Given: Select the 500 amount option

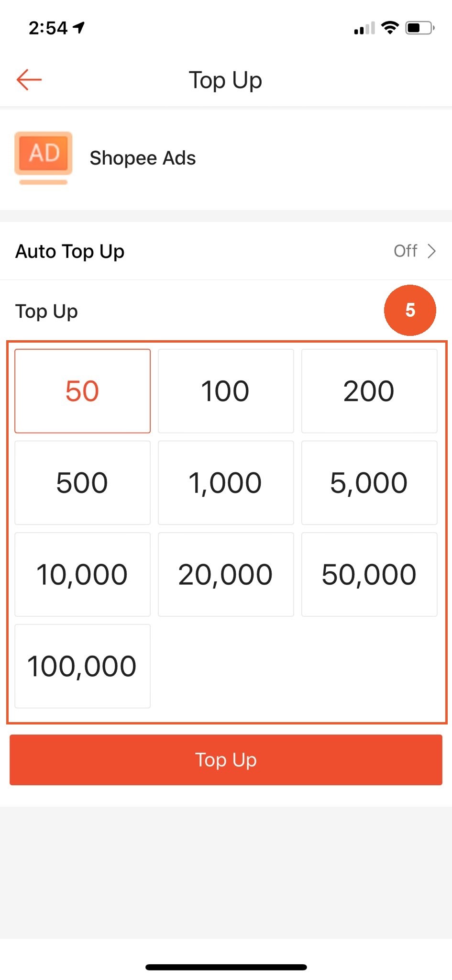Looking at the screenshot, I should point(82,482).
